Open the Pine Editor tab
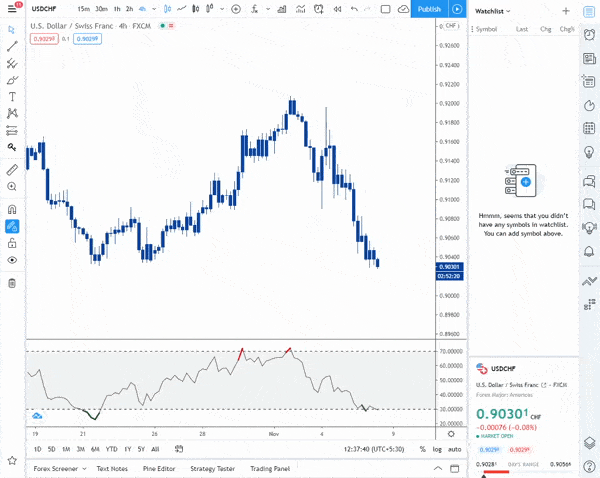This screenshot has width=600, height=478. coord(159,468)
